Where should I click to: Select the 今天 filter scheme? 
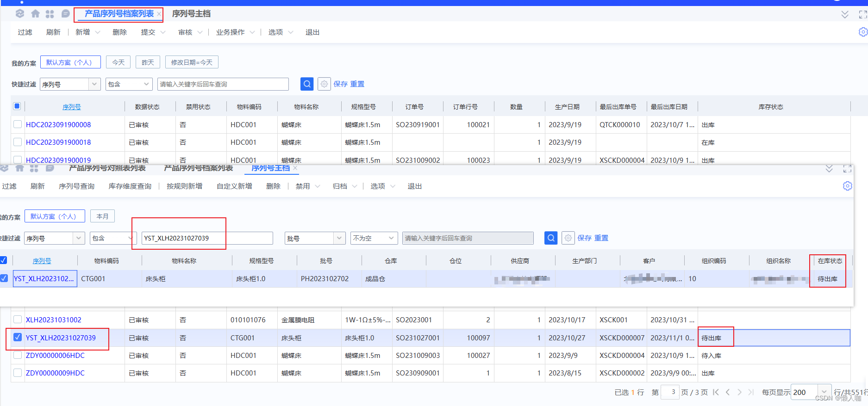pyautogui.click(x=118, y=62)
